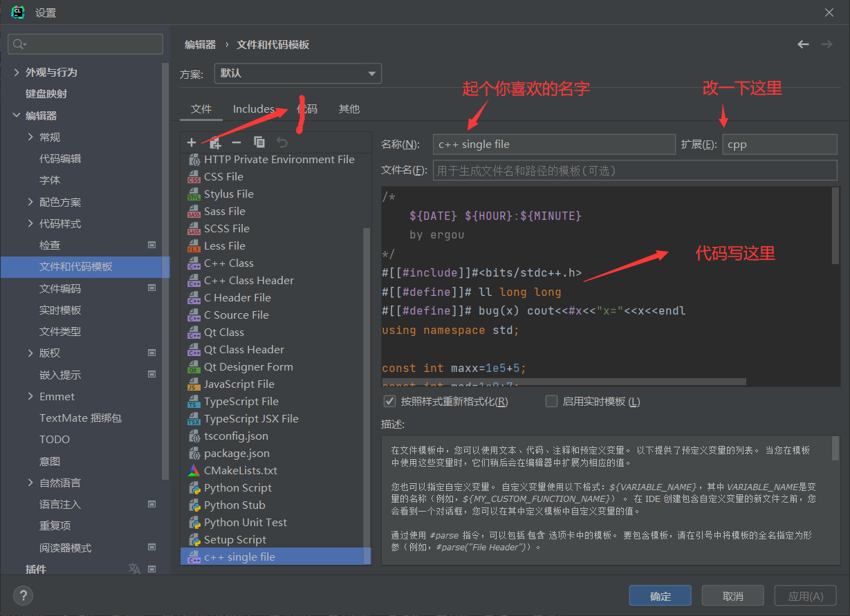The height and width of the screenshot is (616, 850).
Task: Open help with the question mark icon
Action: click(x=23, y=595)
